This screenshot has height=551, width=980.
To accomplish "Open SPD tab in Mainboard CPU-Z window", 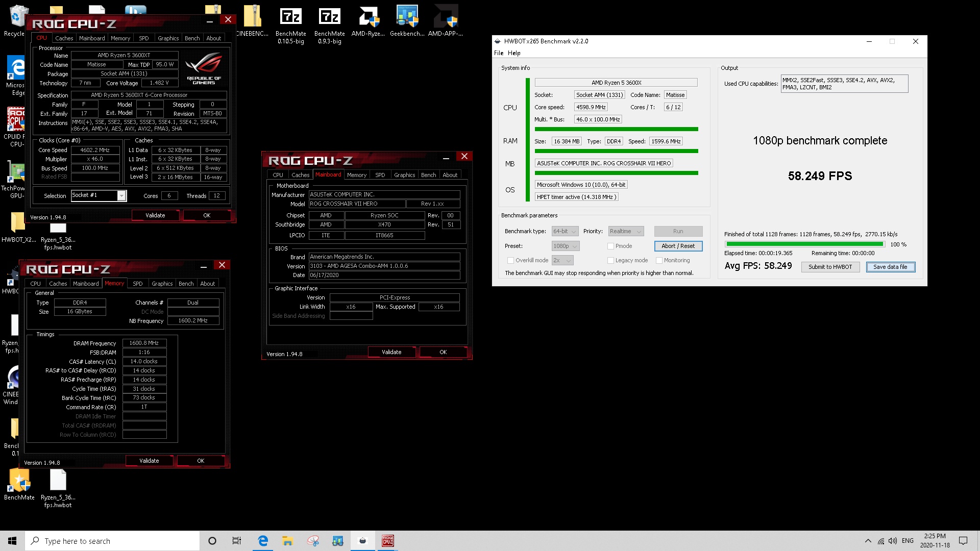I will click(380, 175).
